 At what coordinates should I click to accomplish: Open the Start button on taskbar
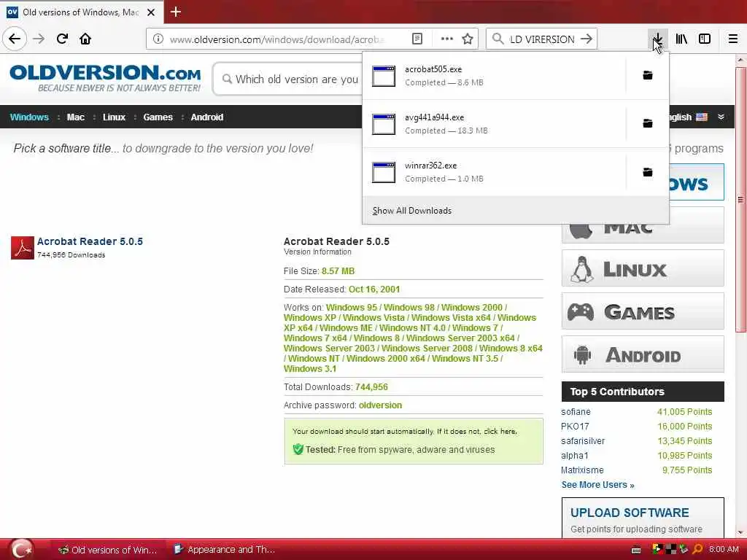coord(21,550)
